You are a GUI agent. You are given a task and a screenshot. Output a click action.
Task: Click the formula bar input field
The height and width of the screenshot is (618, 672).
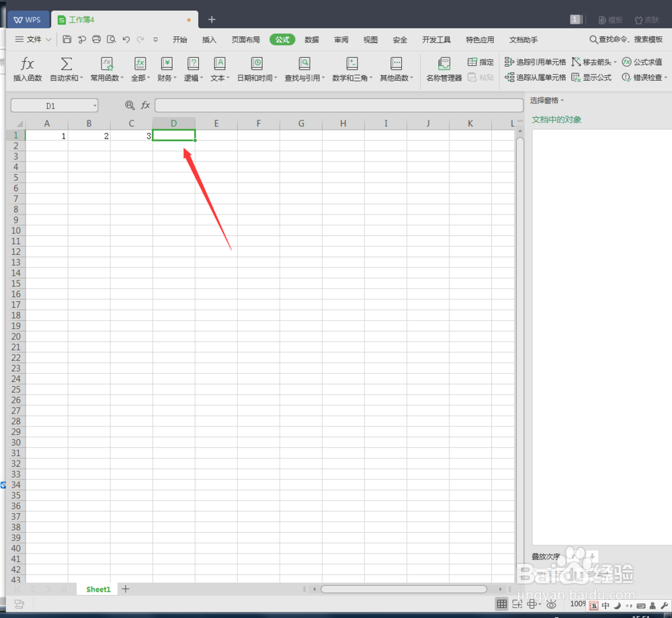(339, 105)
